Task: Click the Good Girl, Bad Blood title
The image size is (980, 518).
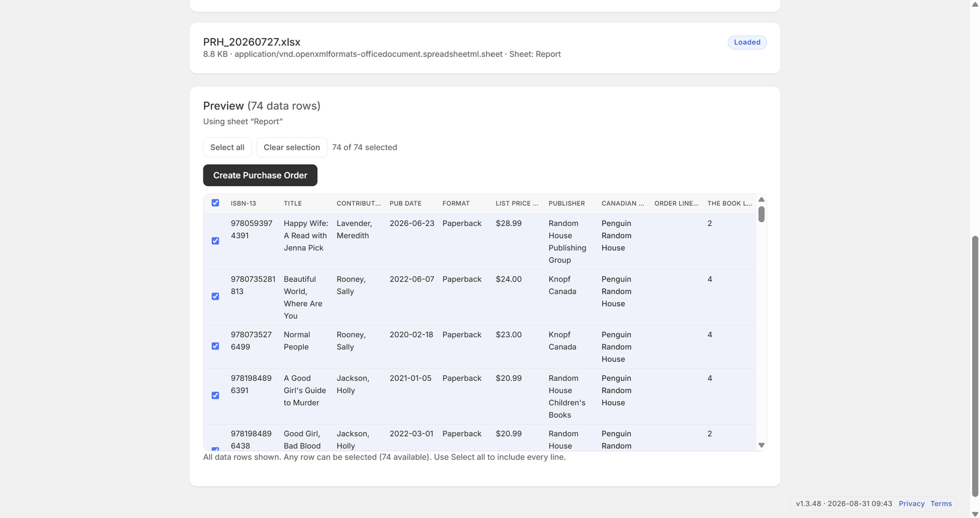Action: [x=302, y=440]
